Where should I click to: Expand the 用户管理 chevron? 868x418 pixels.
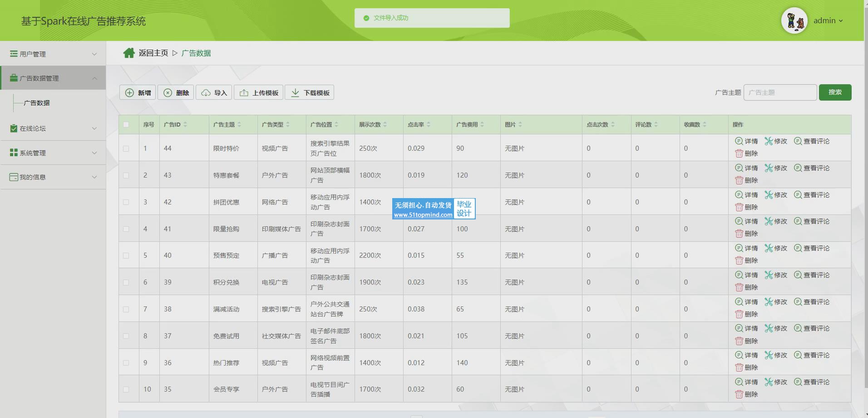tap(94, 54)
